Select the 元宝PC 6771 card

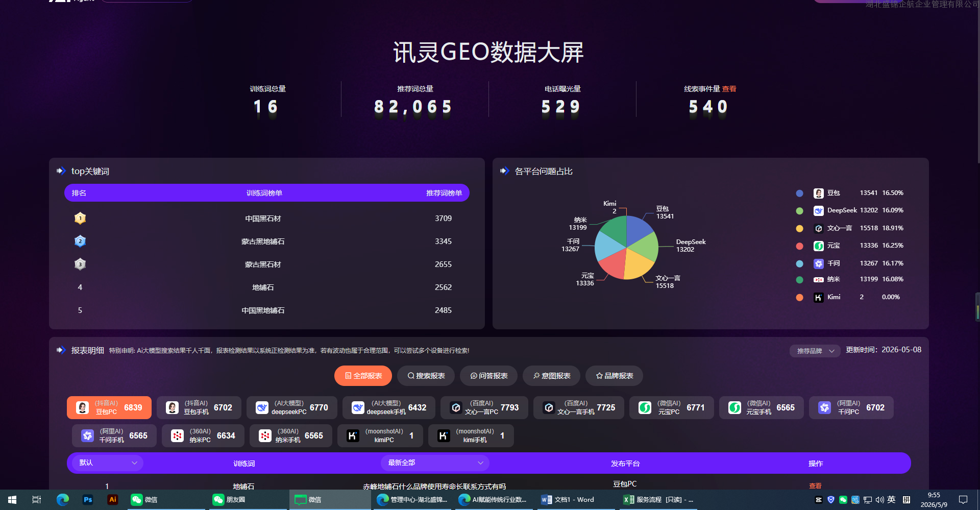pyautogui.click(x=672, y=407)
